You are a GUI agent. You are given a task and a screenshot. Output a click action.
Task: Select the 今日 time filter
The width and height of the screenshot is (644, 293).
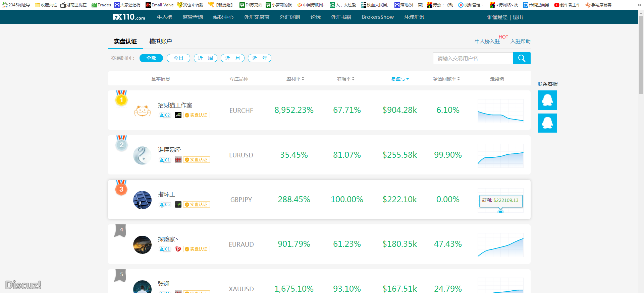tap(178, 58)
